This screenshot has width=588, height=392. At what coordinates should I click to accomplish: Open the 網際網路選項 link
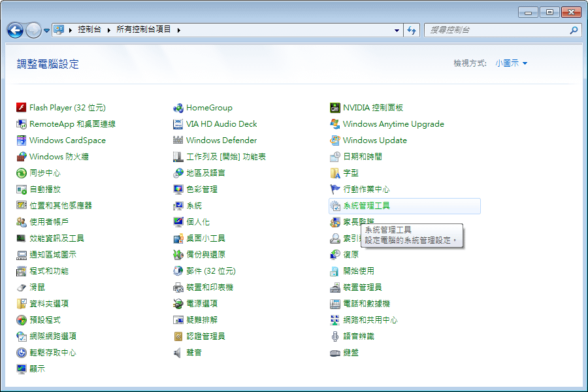(x=53, y=336)
